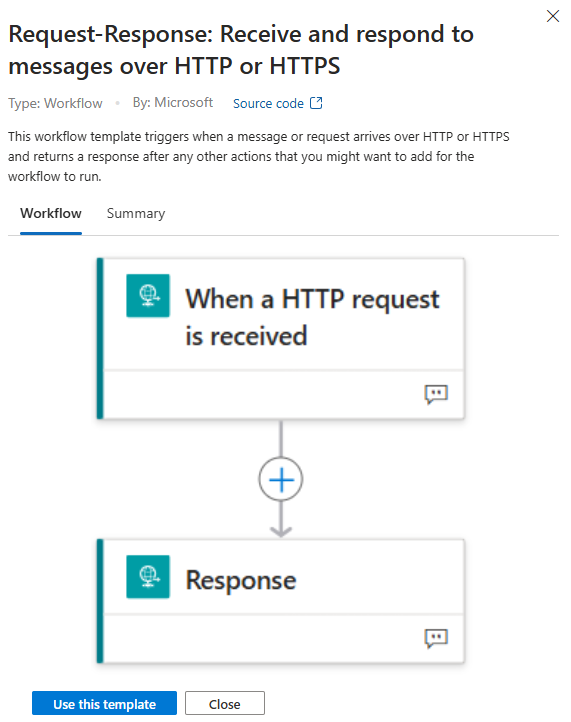The height and width of the screenshot is (722, 571).
Task: Select the "When a HTTP request is received" title
Action: [x=312, y=317]
